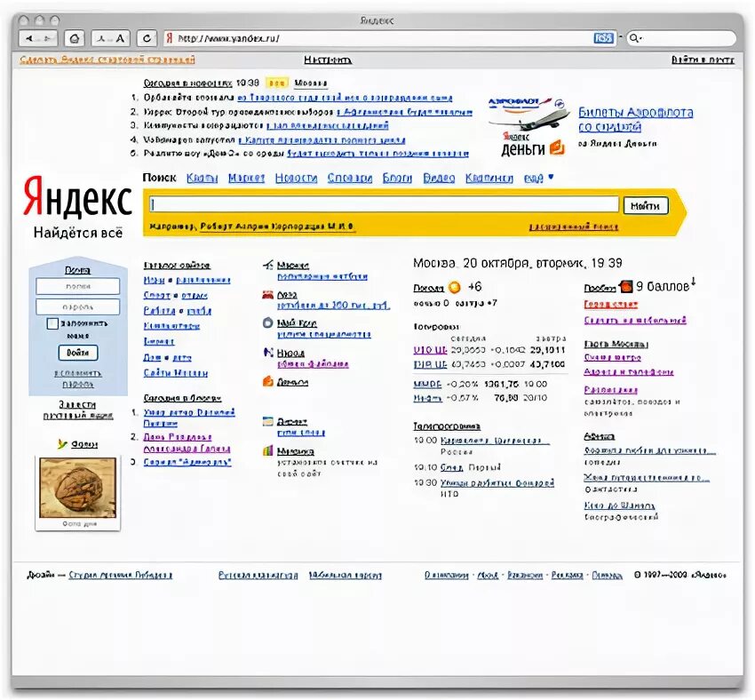Image resolution: width=755 pixels, height=700 pixels.
Task: Click the Схема метро link
Action: pyautogui.click(x=613, y=357)
